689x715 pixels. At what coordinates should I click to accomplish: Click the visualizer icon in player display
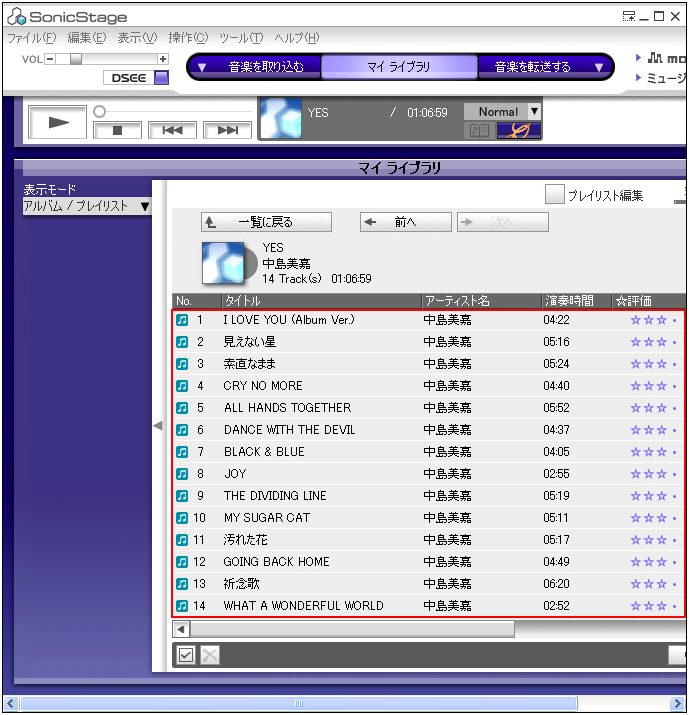click(x=519, y=131)
